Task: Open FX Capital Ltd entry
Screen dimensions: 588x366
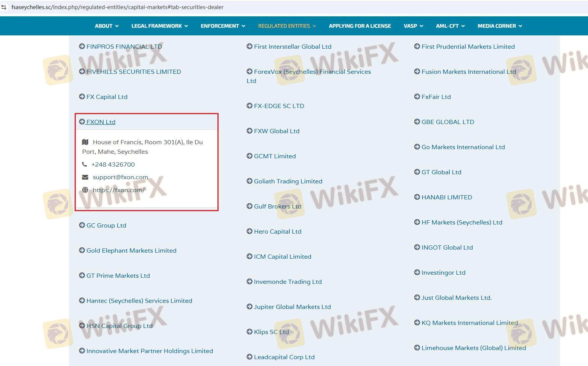Action: tap(103, 97)
